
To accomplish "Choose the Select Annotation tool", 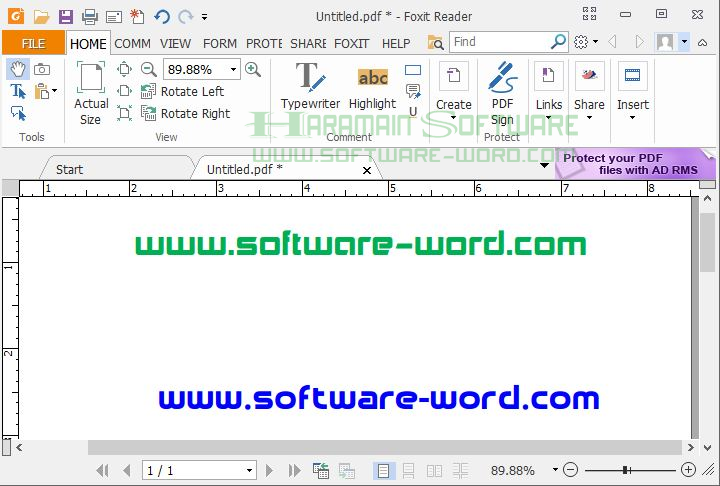I will [18, 113].
